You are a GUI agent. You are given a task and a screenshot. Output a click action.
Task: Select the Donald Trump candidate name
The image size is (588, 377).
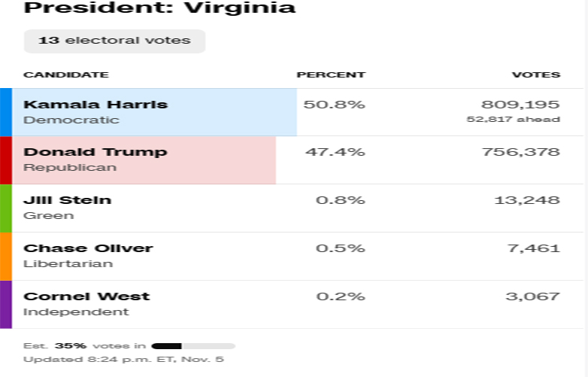click(x=95, y=152)
